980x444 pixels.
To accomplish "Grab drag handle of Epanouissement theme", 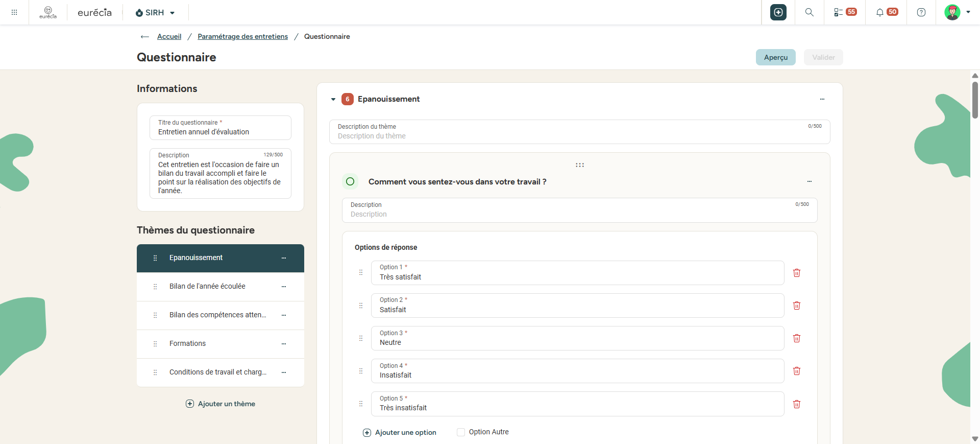I will click(155, 258).
